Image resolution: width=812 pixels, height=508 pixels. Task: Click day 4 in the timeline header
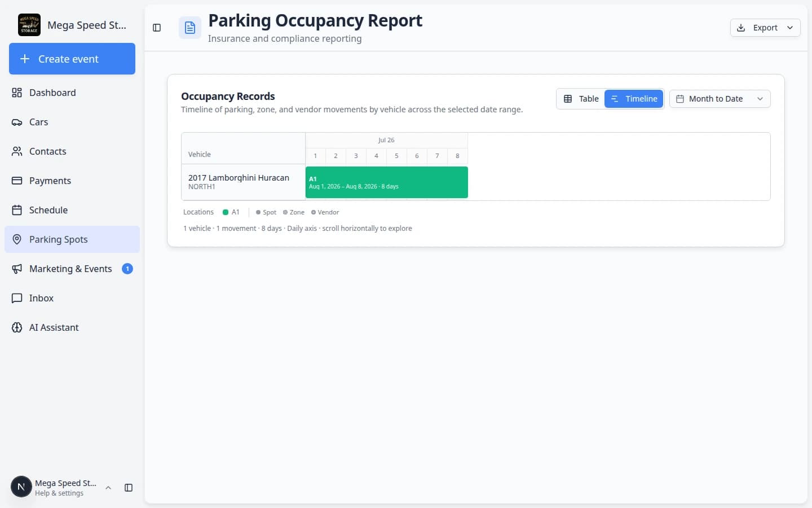376,156
